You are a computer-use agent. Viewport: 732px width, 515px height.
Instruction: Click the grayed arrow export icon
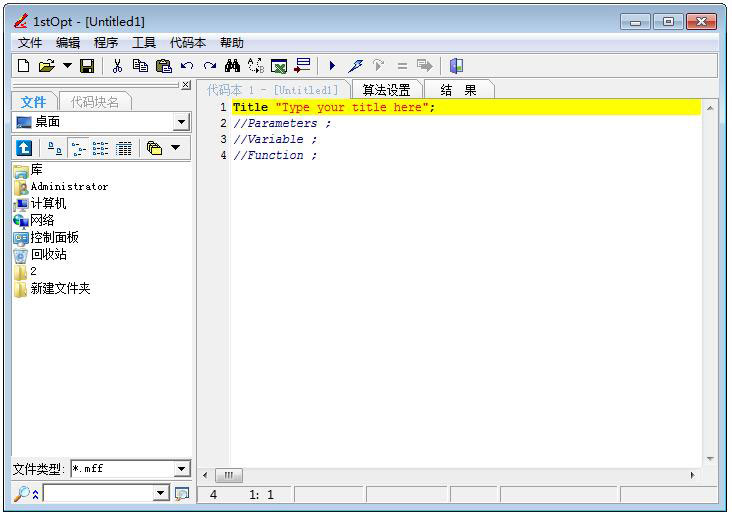coord(425,66)
